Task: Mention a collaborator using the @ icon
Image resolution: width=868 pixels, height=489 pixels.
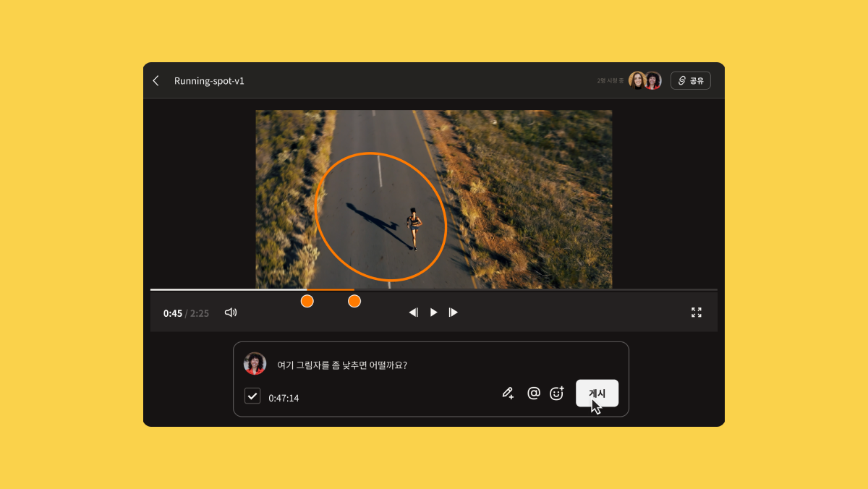Action: coord(534,393)
